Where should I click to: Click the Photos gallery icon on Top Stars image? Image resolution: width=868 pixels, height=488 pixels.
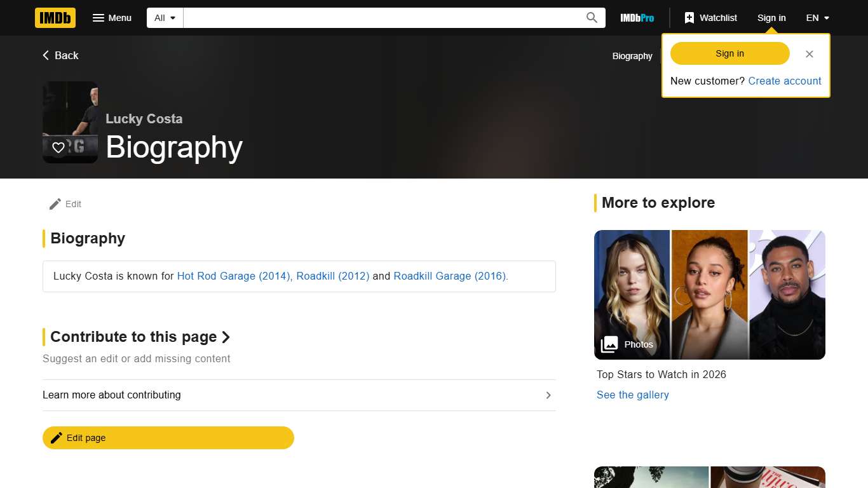coord(609,344)
